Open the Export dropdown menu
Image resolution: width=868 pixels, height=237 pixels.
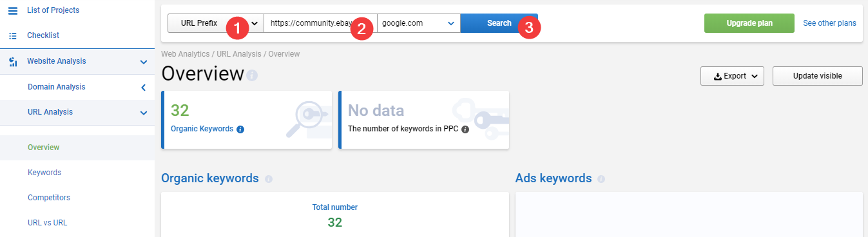coord(733,76)
